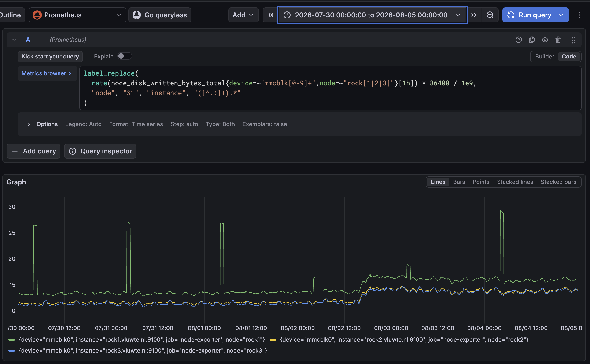Click the rock3 legend series label
The height and width of the screenshot is (364, 590).
click(143, 351)
